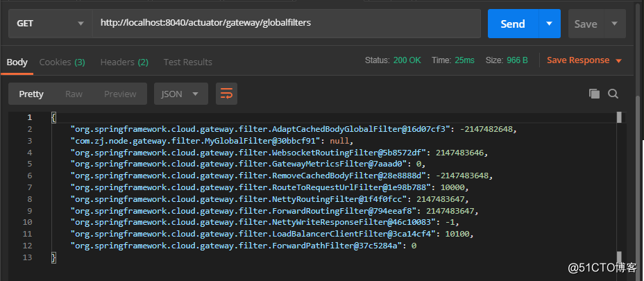Select the Raw view mode

(x=74, y=94)
